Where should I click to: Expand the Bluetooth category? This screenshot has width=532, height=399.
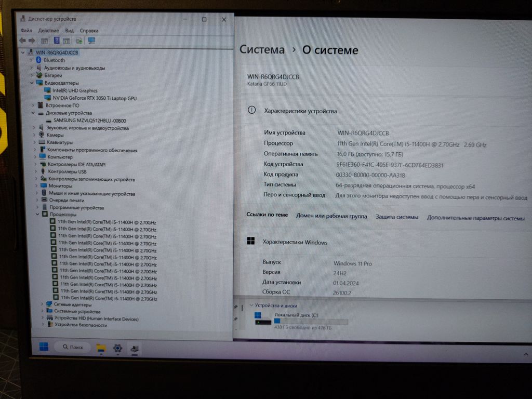31,60
